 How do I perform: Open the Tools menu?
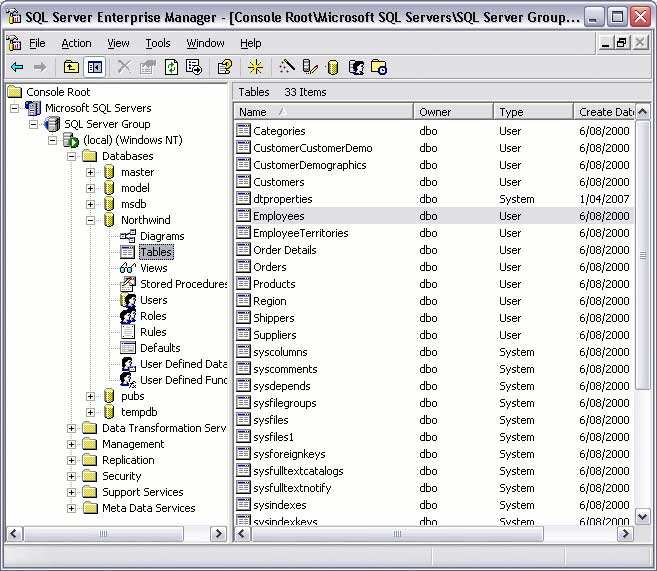pos(158,43)
